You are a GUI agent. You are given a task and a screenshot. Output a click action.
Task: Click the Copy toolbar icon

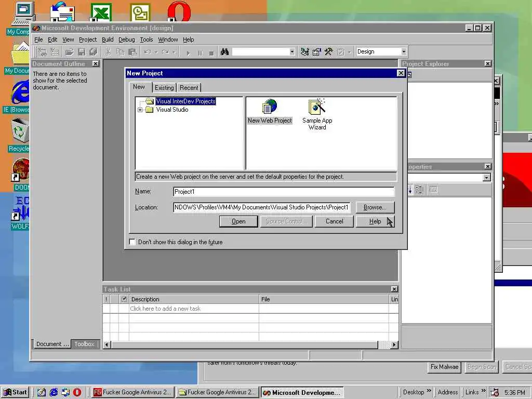coord(121,52)
